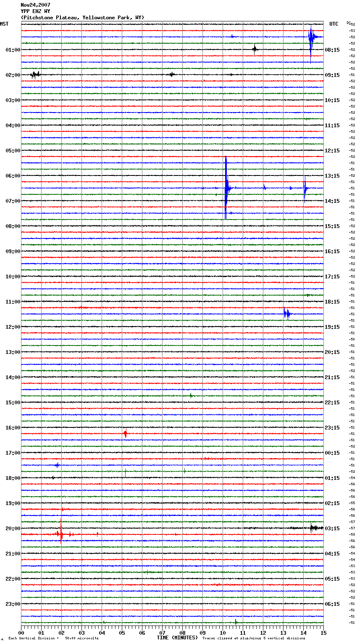The height and width of the screenshot is (644, 357).
Task: Click the 17:15 UTC time label
Action: [332, 277]
